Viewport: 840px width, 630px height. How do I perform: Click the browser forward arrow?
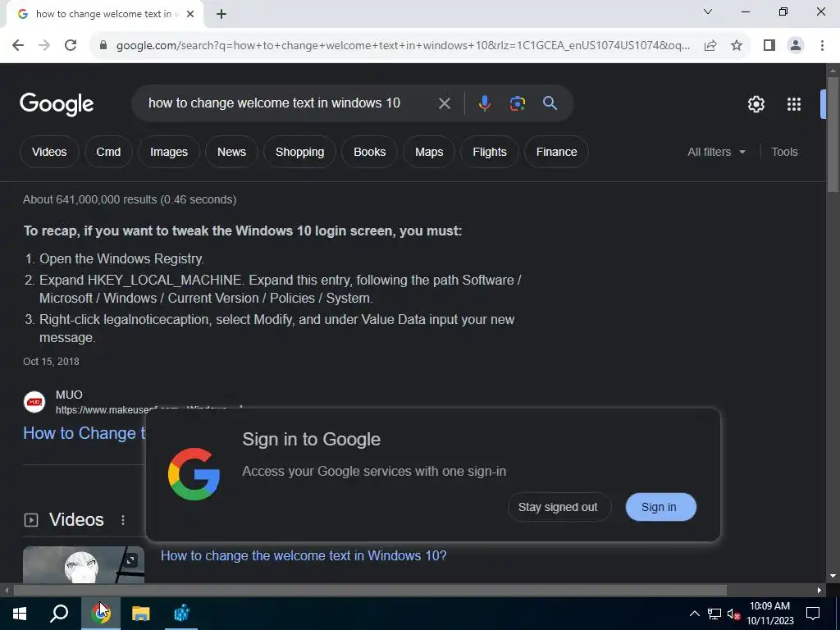[44, 45]
